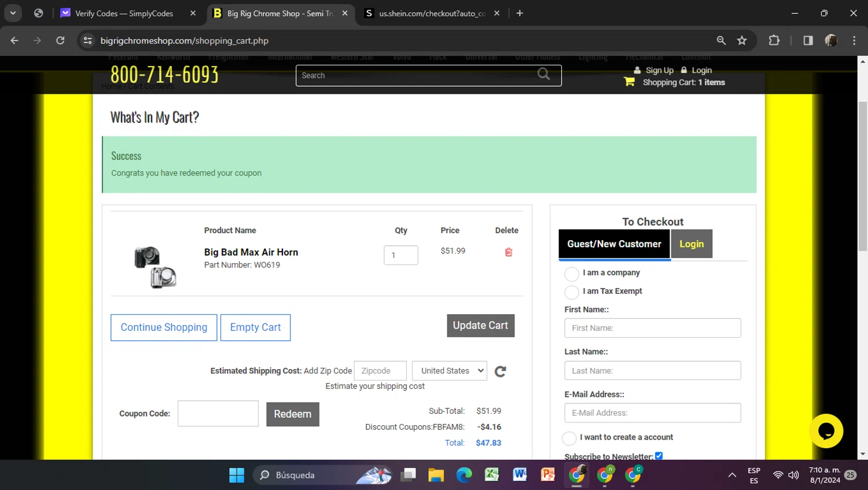Open Excel from the taskbar
Screen dimensions: 868x490
point(492,475)
